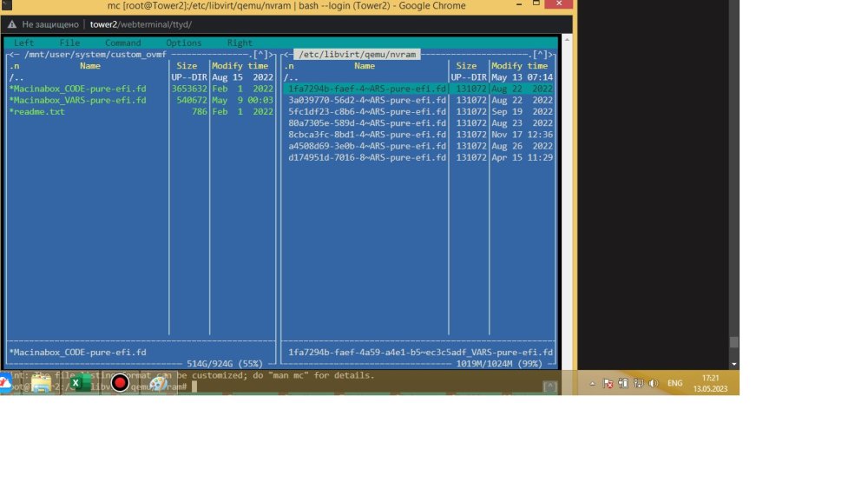This screenshot has width=868, height=489.
Task: Select 1fa7294b-faef-4~ARS-pure-efi.fd file row
Action: click(x=418, y=89)
